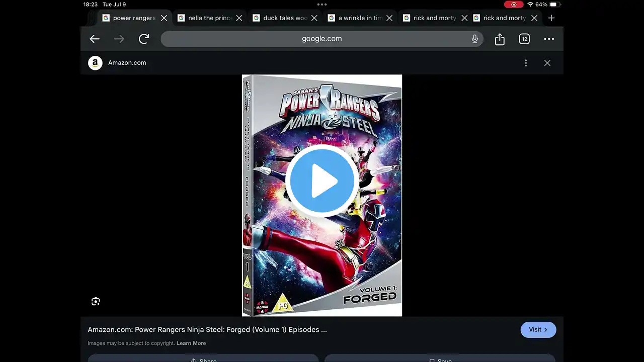This screenshot has width=644, height=362.
Task: Close the nella the princess tab
Action: tap(239, 18)
